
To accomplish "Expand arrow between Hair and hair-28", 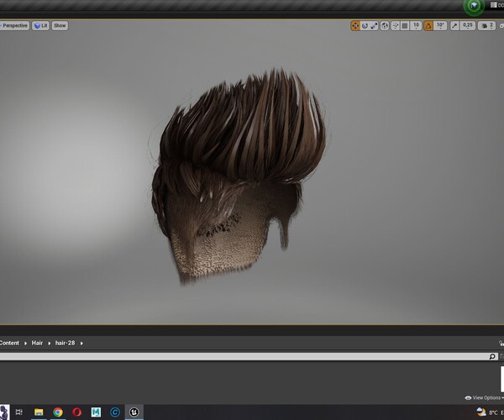I will [x=50, y=344].
